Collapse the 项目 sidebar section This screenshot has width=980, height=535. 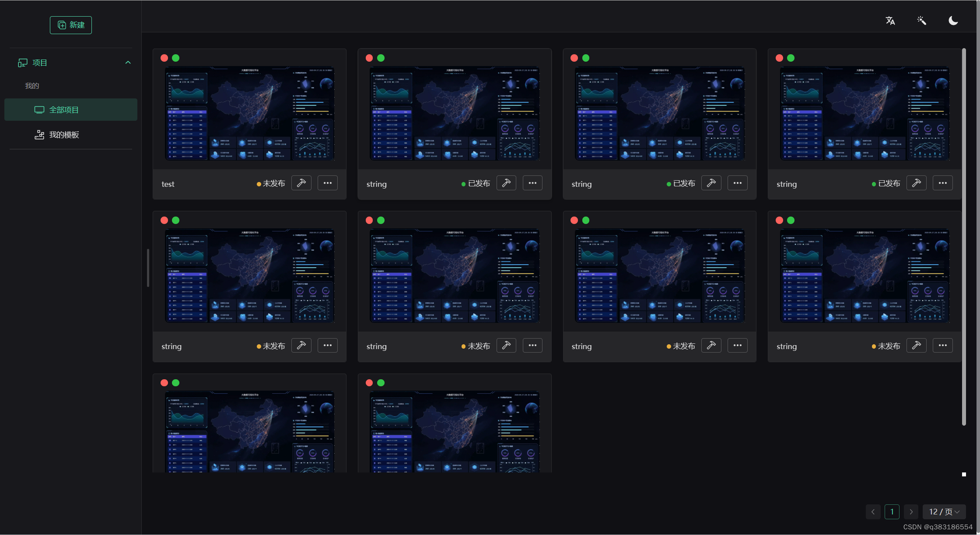click(x=128, y=63)
